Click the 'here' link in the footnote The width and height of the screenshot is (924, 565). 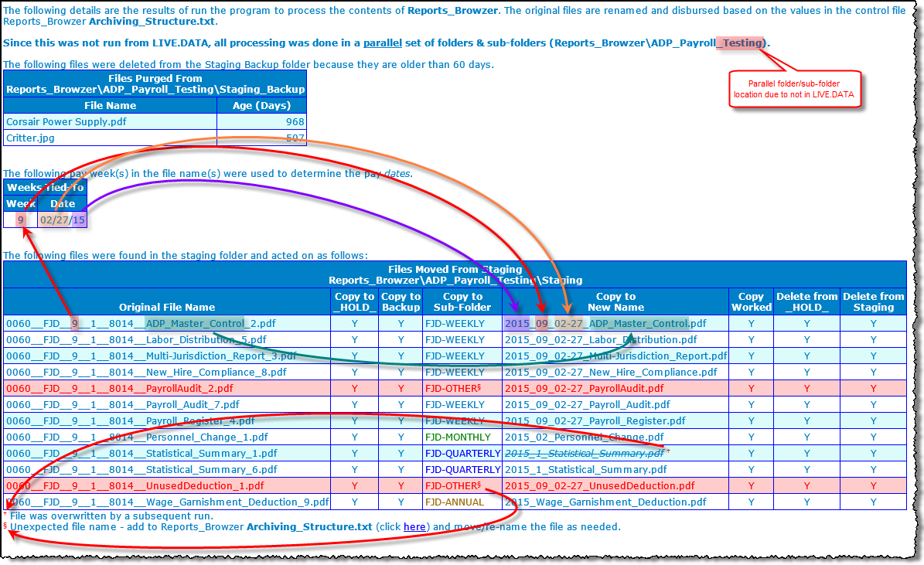414,527
